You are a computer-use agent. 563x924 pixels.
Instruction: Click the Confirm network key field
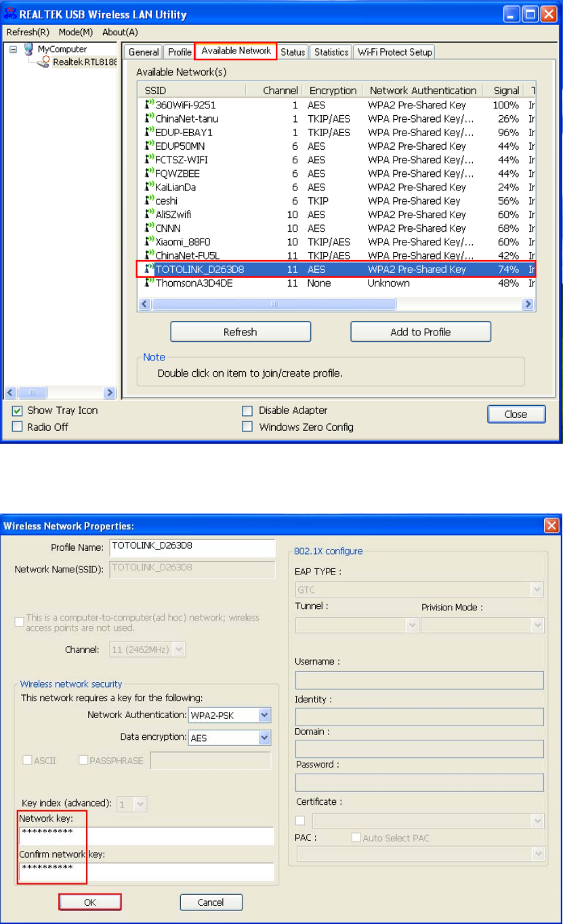click(146, 871)
